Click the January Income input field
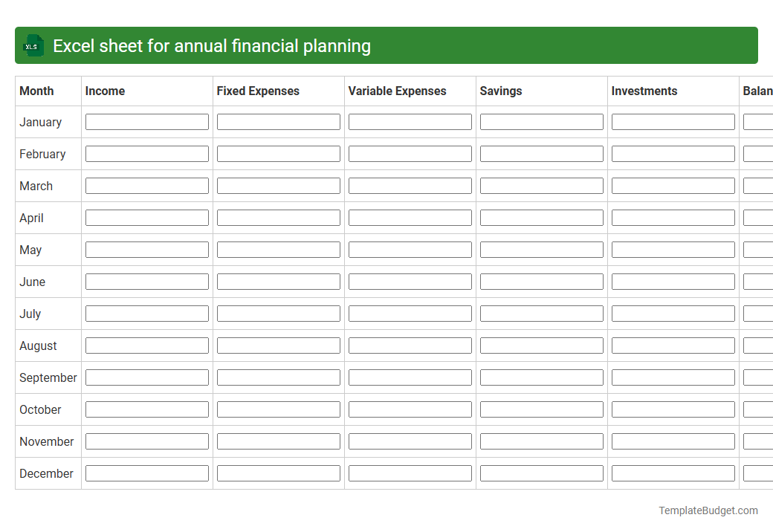 146,121
